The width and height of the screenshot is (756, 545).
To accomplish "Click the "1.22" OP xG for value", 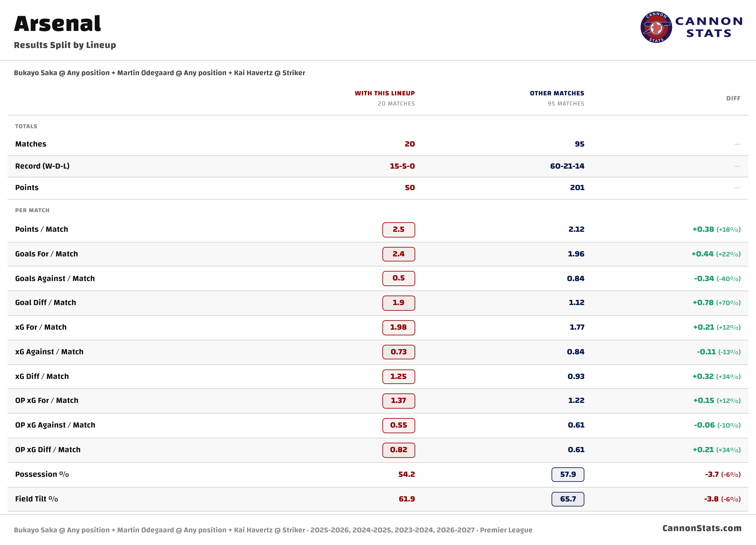I will point(576,401).
